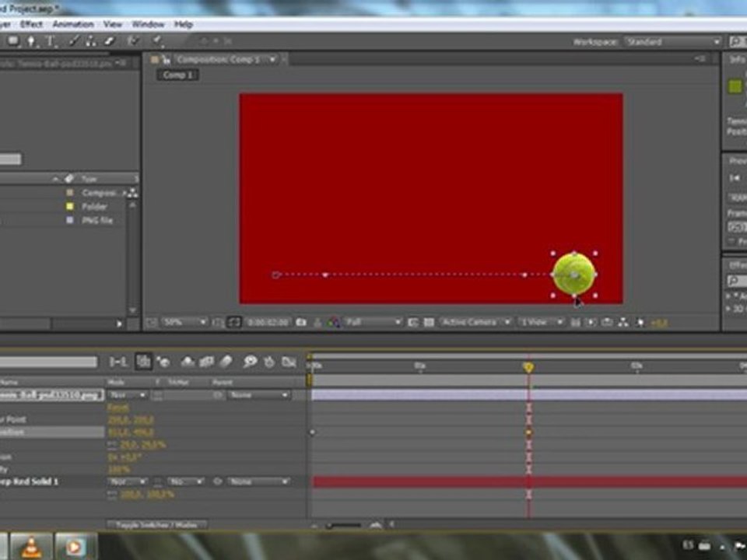747x560 pixels.
Task: Select the first Position keyframe at timeline start
Action: (313, 433)
